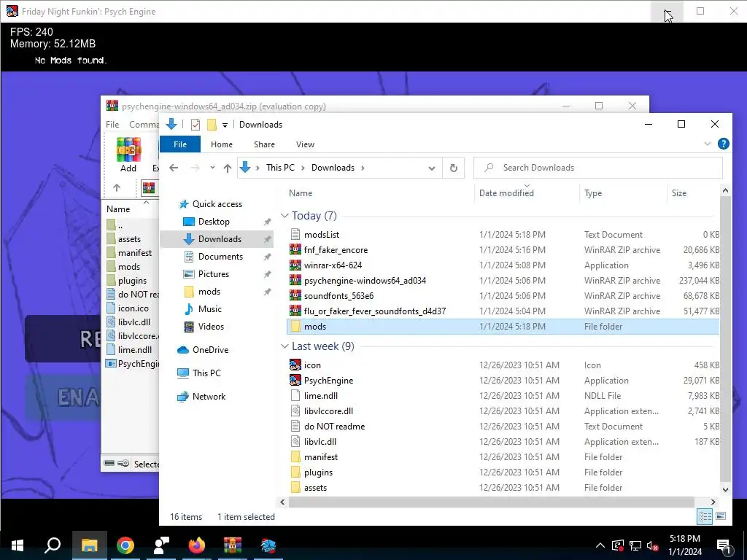
Task: Switch to Details view layout
Action: click(x=705, y=517)
